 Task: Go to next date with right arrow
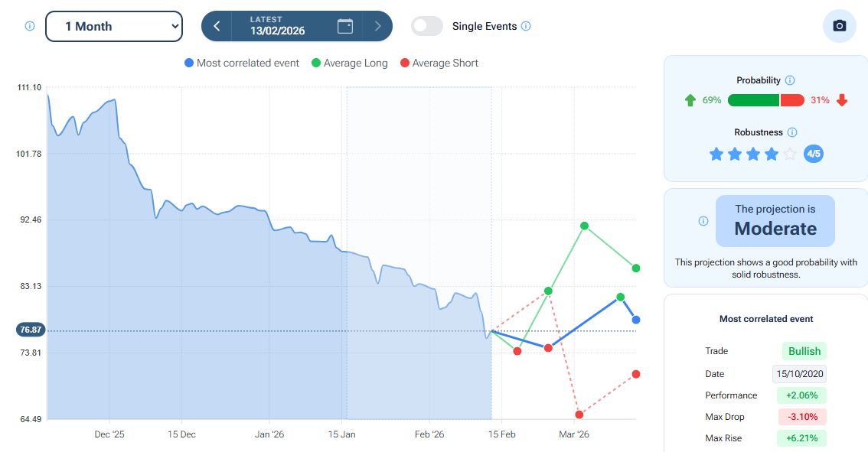tap(377, 26)
